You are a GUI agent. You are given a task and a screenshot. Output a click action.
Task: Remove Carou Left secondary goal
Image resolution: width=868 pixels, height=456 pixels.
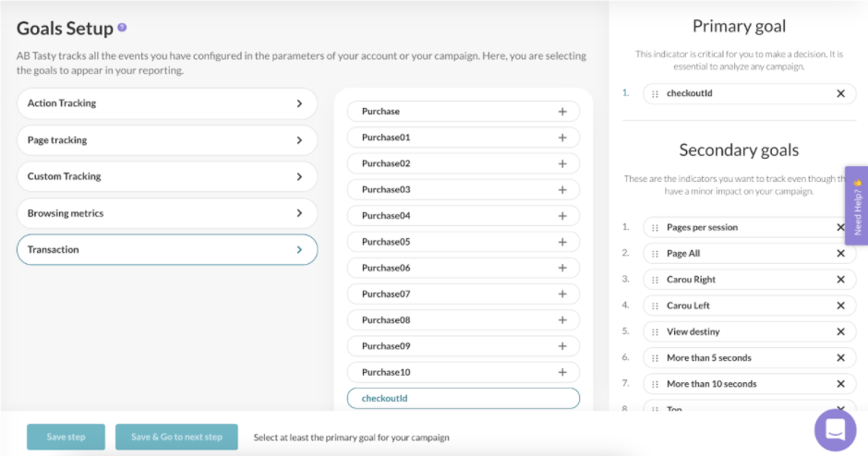[x=840, y=306]
